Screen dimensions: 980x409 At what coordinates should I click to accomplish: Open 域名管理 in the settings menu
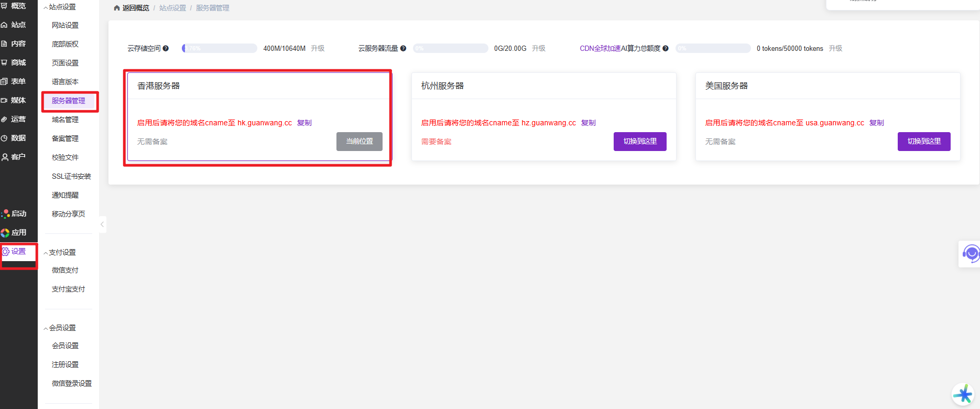[65, 120]
